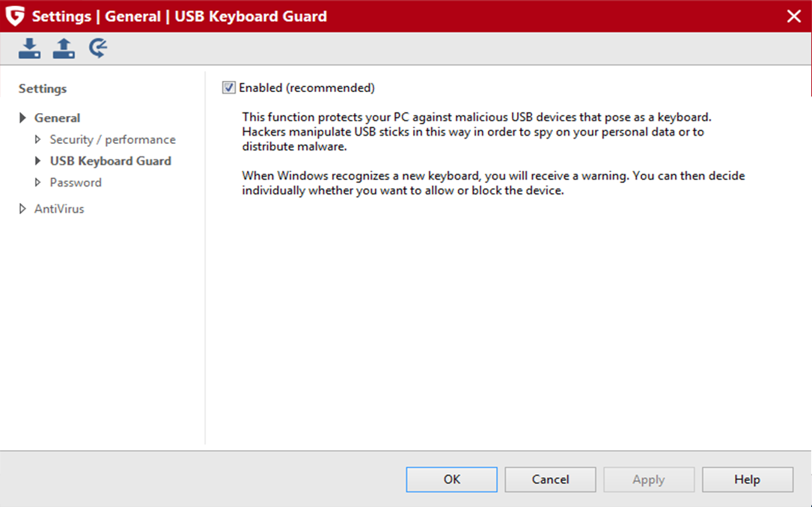Image resolution: width=812 pixels, height=507 pixels.
Task: Select USB Keyboard Guard in sidebar
Action: 110,161
